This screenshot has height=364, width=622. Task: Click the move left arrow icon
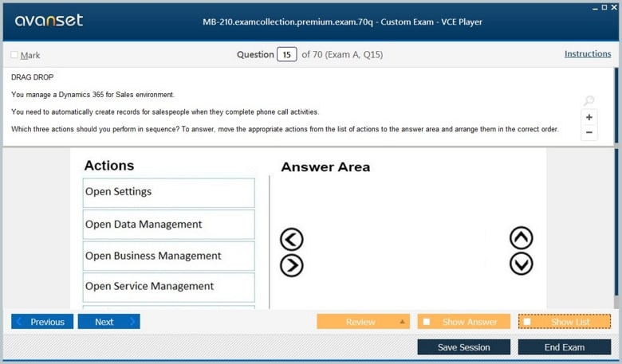pyautogui.click(x=292, y=239)
